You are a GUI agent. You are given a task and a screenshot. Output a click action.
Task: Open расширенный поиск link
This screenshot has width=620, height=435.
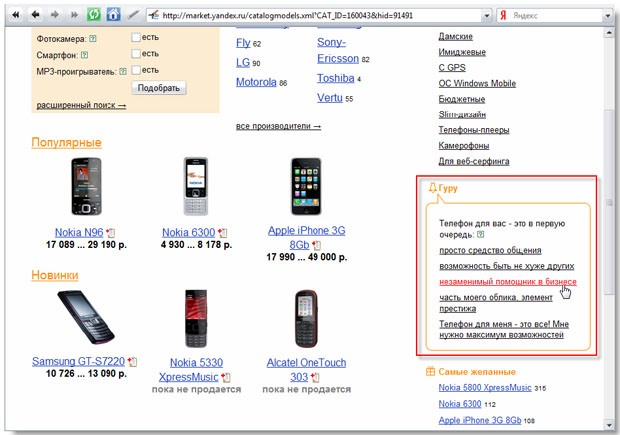[x=81, y=105]
